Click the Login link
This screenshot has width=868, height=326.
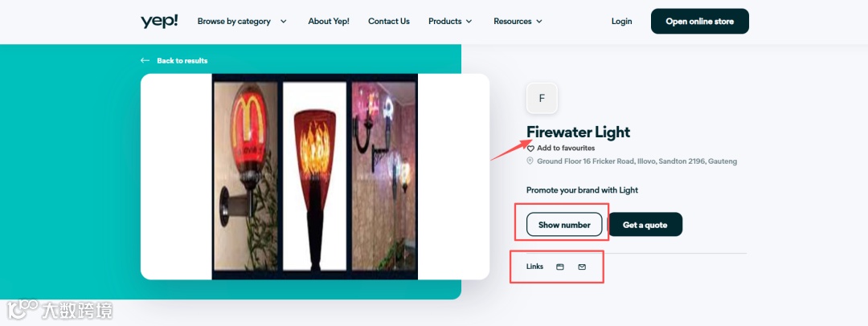(621, 22)
